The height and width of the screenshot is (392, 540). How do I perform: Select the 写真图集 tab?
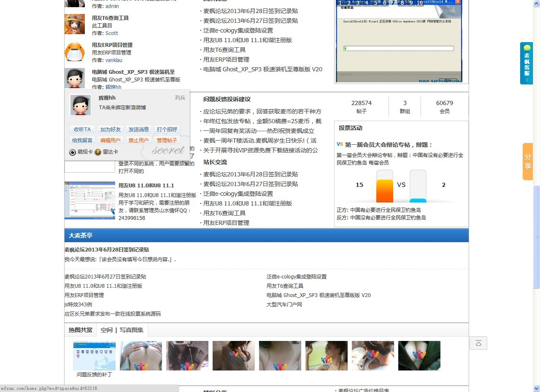[132, 330]
